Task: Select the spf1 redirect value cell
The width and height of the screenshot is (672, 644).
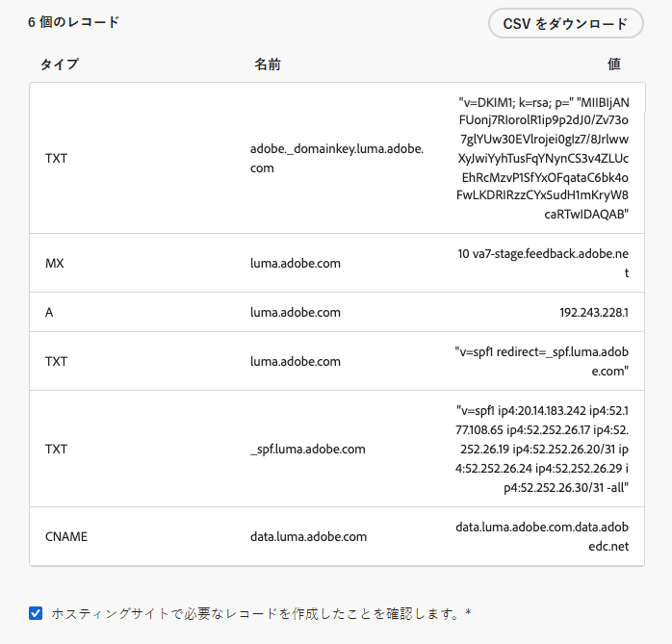Action: click(542, 361)
